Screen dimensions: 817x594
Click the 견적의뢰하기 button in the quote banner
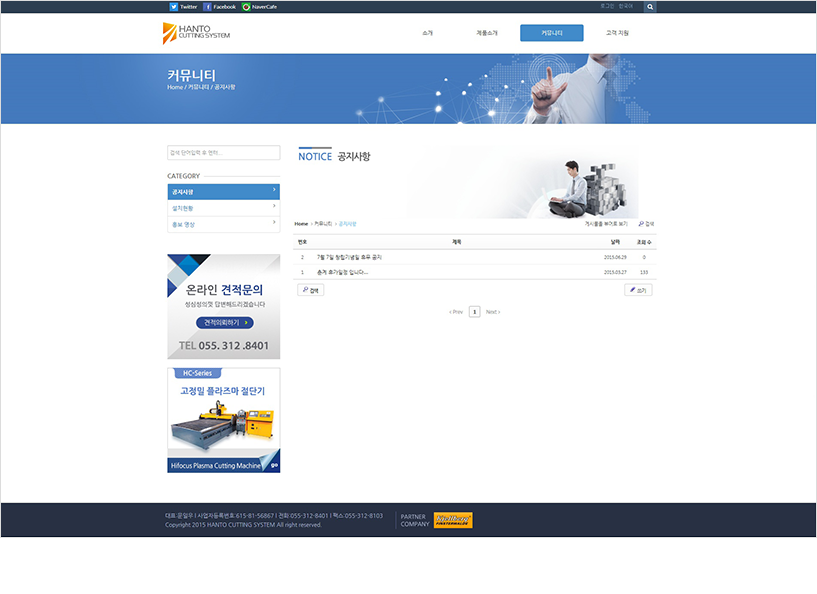pos(225,323)
